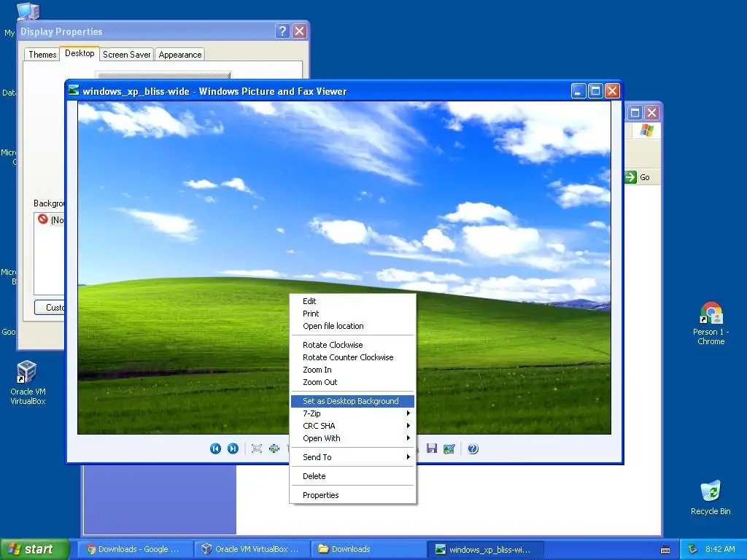Select Rotate Counter Clockwise entry
This screenshot has width=747, height=560.
point(352,357)
